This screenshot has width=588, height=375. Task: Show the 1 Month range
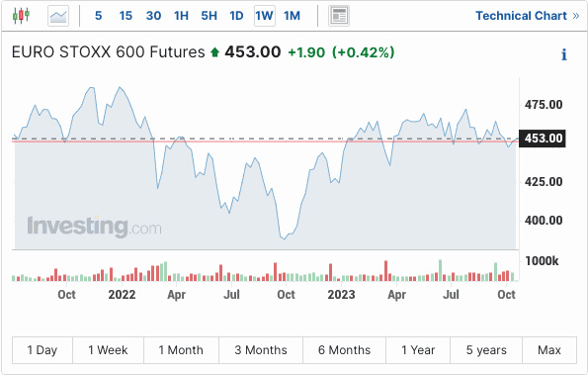point(181,350)
